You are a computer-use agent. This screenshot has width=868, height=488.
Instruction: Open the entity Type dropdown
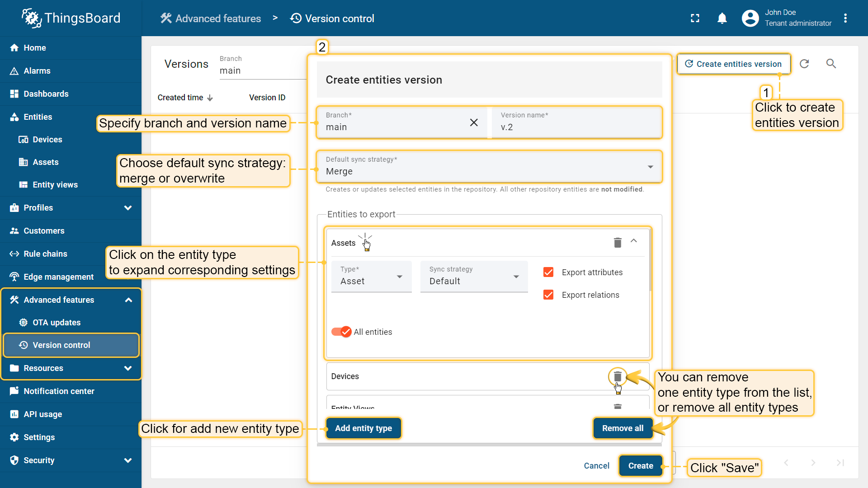click(371, 277)
